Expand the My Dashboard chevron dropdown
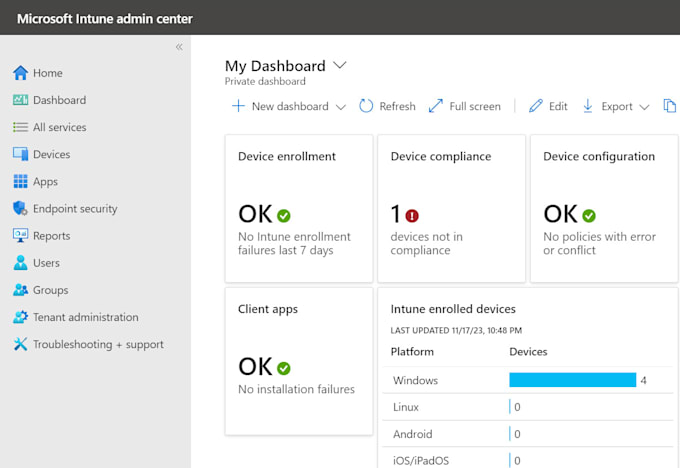The width and height of the screenshot is (680, 468). click(340, 65)
